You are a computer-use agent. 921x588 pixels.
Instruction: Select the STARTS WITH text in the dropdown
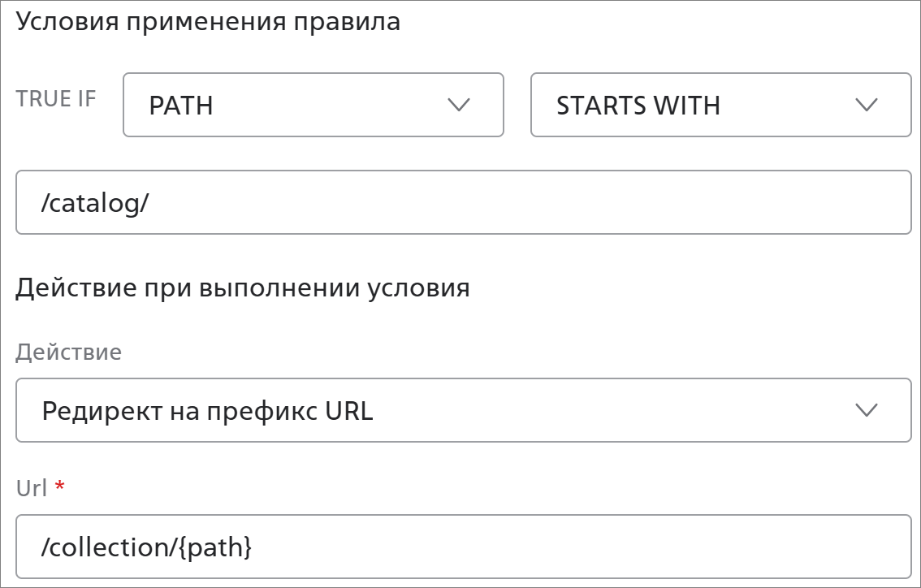(638, 106)
